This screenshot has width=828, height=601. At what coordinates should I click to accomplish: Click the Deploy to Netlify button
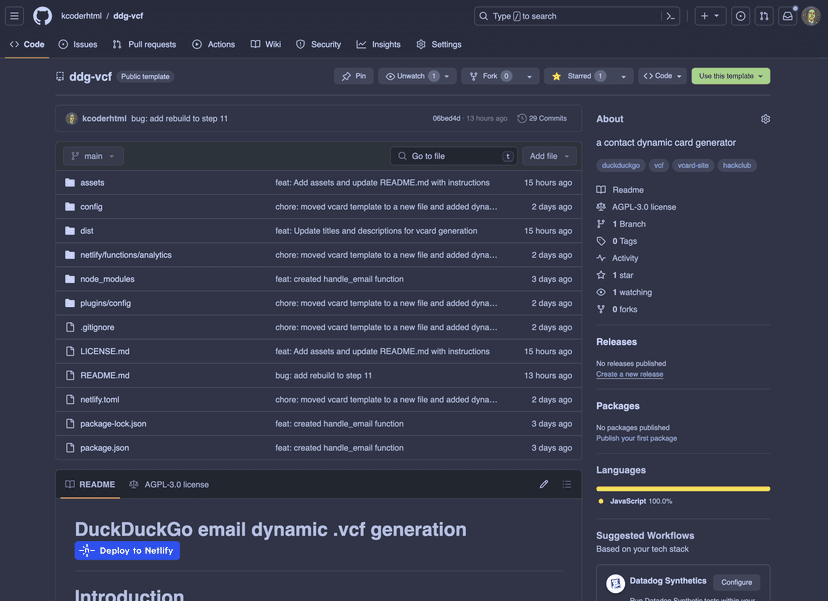coord(127,551)
